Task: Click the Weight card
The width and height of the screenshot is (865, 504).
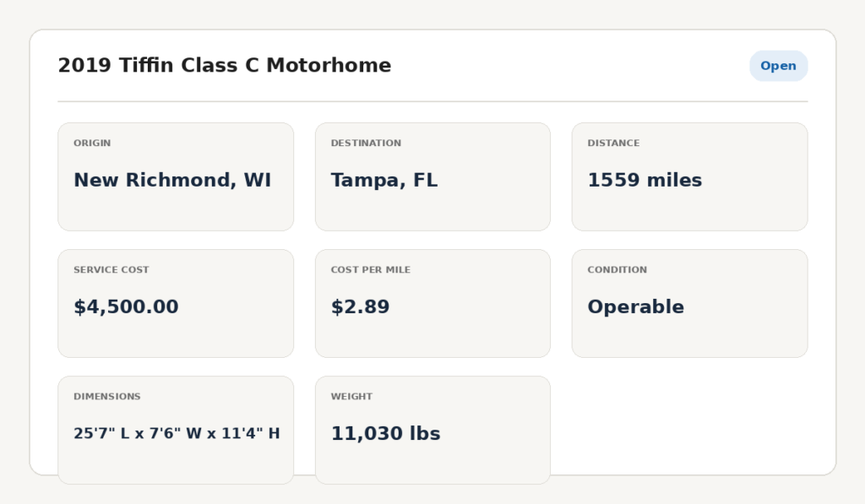Action: tap(432, 430)
